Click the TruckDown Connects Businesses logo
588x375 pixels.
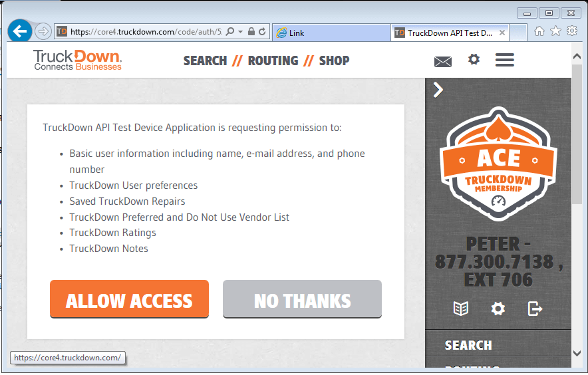point(77,60)
